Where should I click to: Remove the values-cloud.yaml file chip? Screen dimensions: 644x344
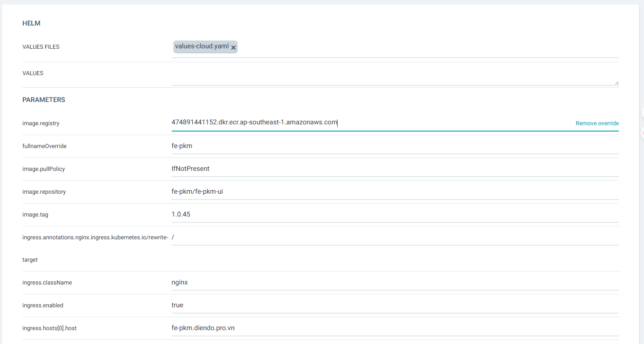pyautogui.click(x=233, y=47)
